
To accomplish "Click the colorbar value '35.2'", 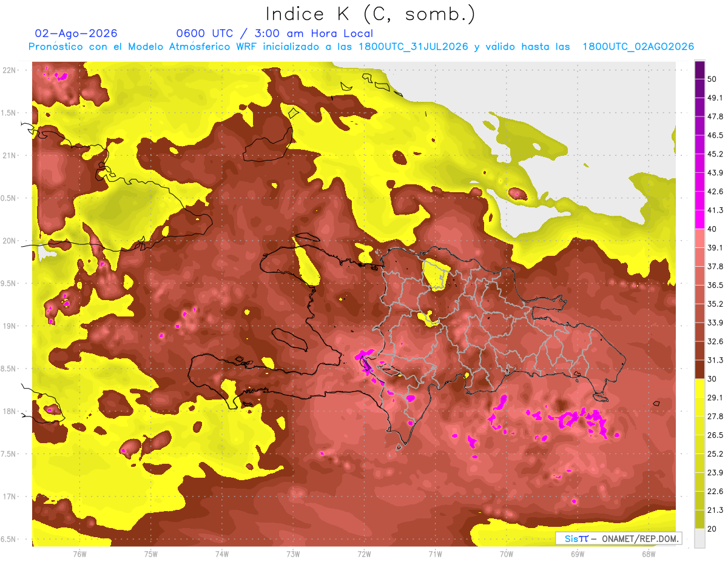I will pos(715,304).
